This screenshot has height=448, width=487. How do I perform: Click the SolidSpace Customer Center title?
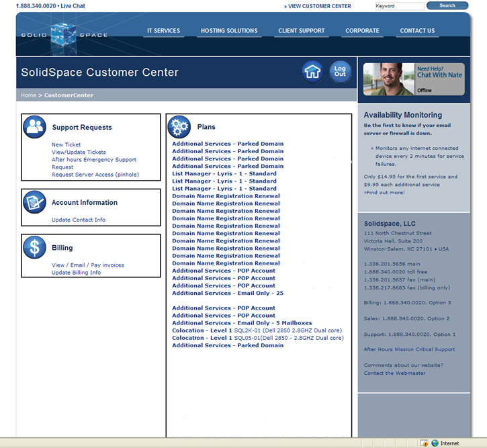99,73
